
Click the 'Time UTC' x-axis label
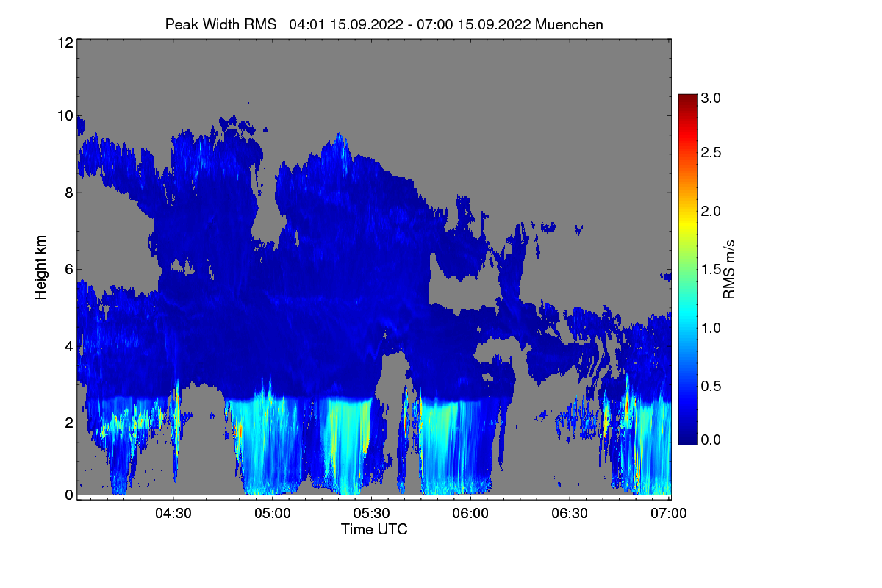(x=374, y=529)
